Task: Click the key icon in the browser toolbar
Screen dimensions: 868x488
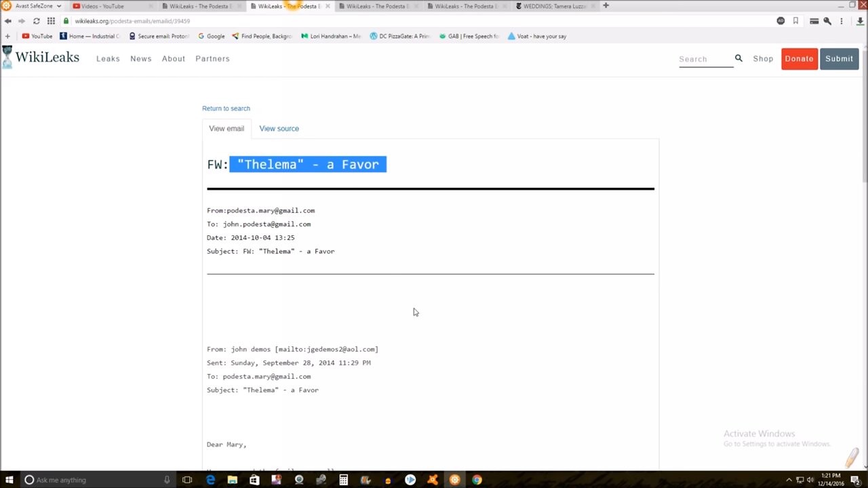Action: (x=827, y=21)
